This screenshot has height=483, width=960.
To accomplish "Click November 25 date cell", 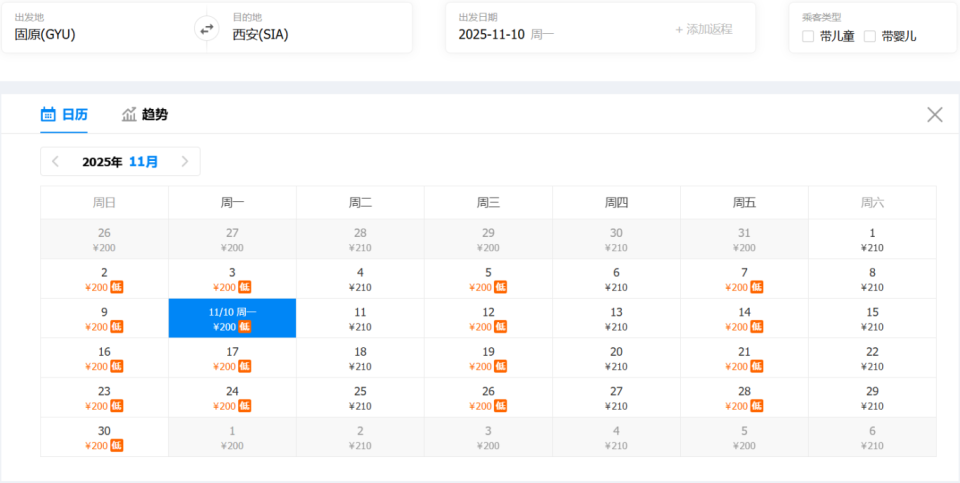I will click(x=361, y=397).
